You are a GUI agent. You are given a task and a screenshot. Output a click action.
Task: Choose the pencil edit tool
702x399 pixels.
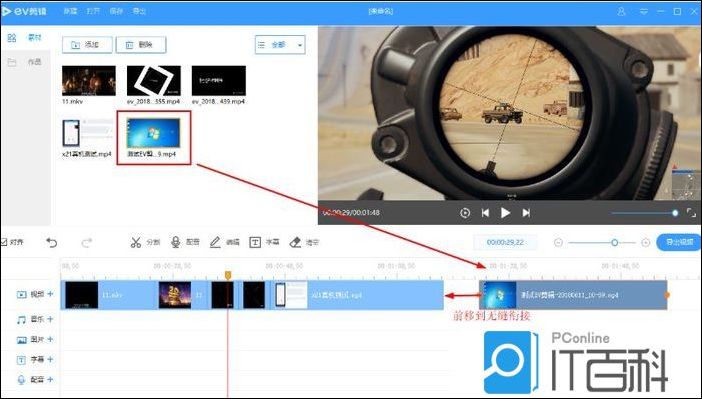click(x=225, y=242)
